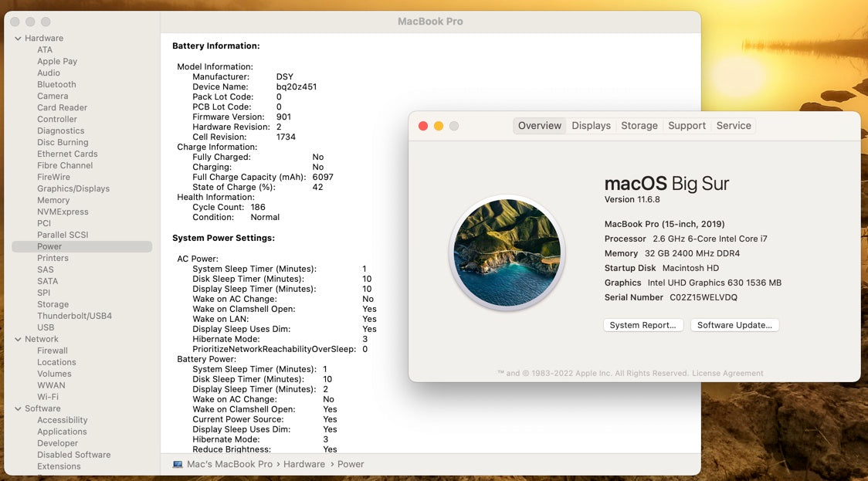Close the About This Mac window
This screenshot has width=868, height=481.
coord(423,126)
